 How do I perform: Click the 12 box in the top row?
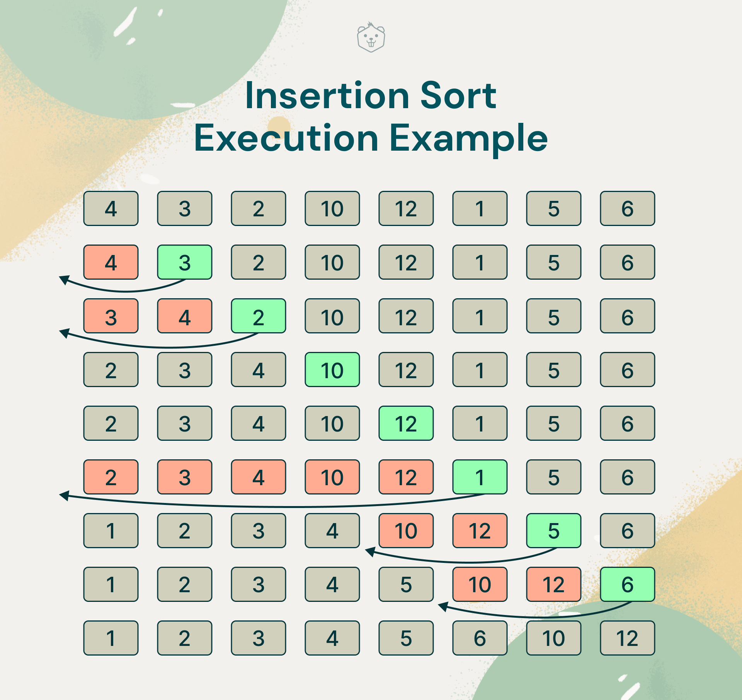pyautogui.click(x=406, y=209)
